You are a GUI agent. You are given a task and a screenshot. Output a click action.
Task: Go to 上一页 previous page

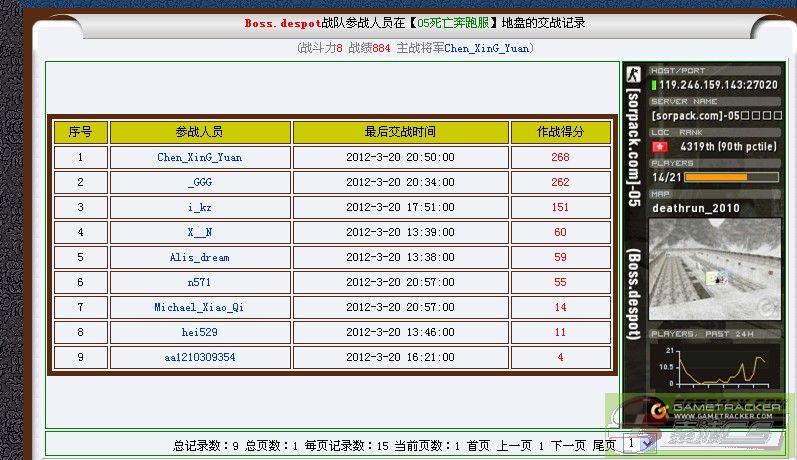514,445
